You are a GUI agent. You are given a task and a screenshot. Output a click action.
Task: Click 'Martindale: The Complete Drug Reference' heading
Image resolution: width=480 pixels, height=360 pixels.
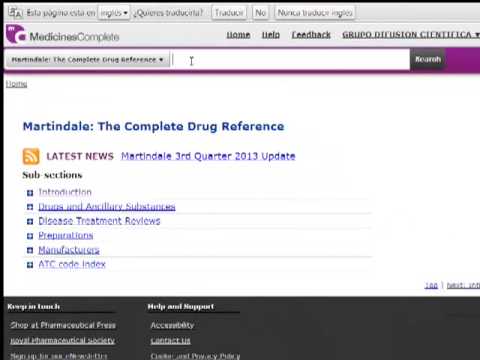click(153, 126)
